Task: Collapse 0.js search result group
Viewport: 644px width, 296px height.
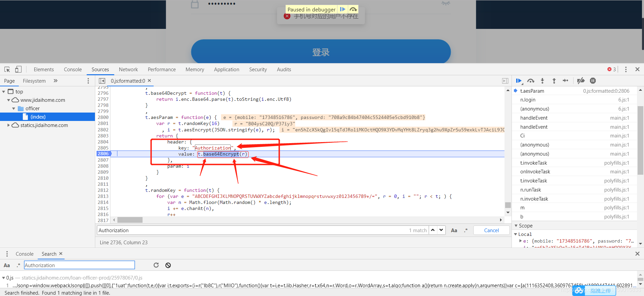Action: coord(4,278)
